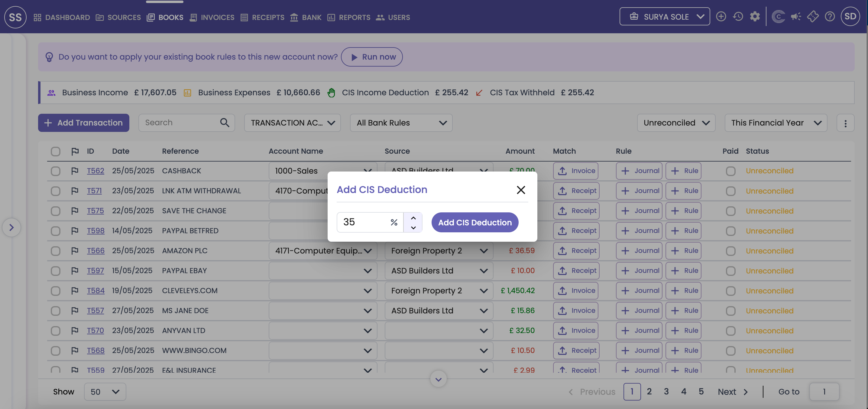Click the announcements megaphone icon
The width and height of the screenshot is (868, 409).
pos(796,17)
